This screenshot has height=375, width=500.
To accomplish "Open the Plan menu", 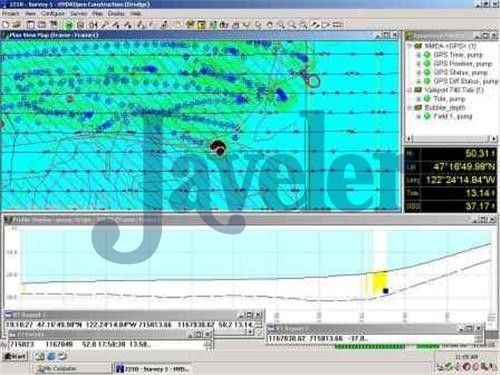I will (x=97, y=14).
